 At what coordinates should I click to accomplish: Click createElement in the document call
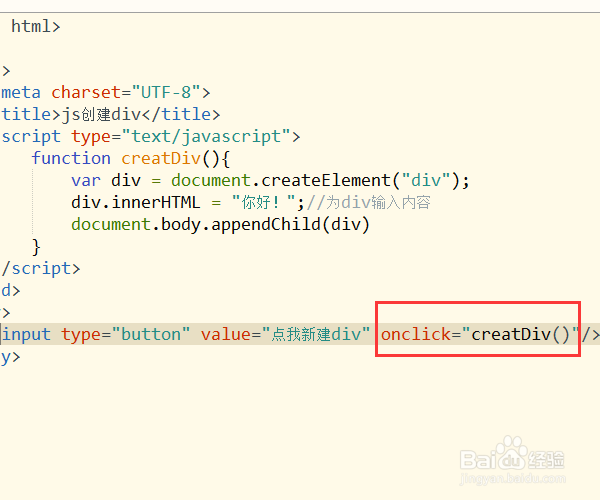pos(326,181)
